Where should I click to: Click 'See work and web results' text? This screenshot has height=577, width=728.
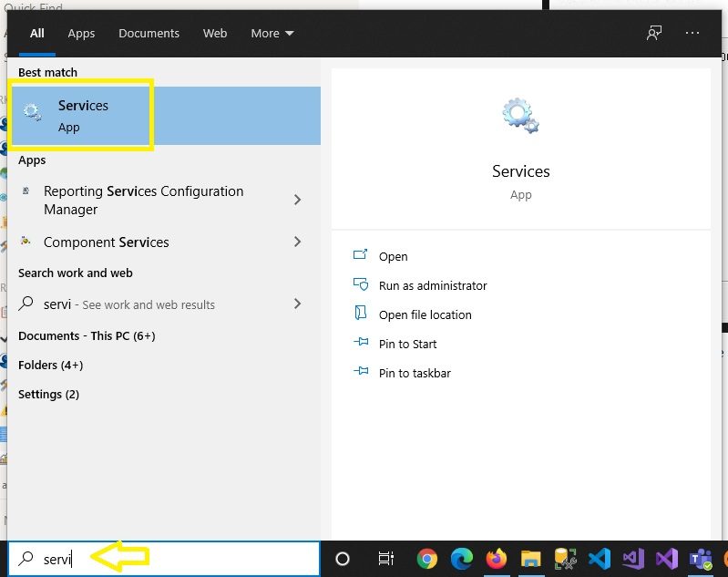click(x=149, y=304)
